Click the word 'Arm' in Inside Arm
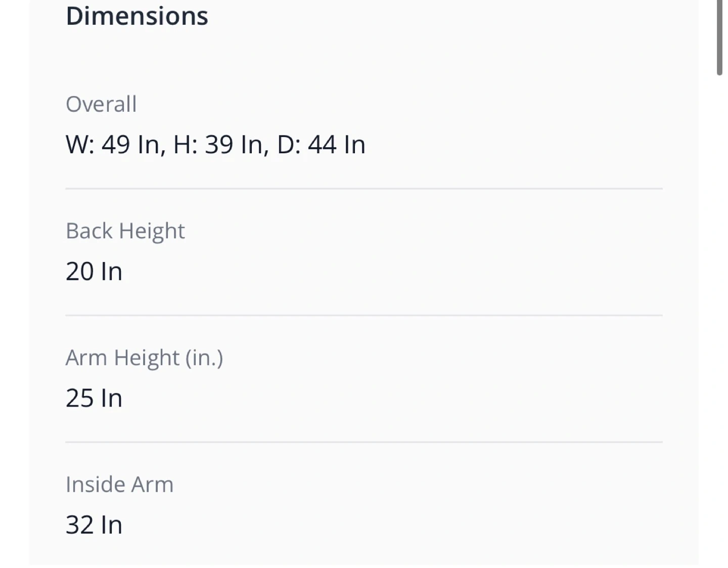Image resolution: width=728 pixels, height=568 pixels. point(153,485)
